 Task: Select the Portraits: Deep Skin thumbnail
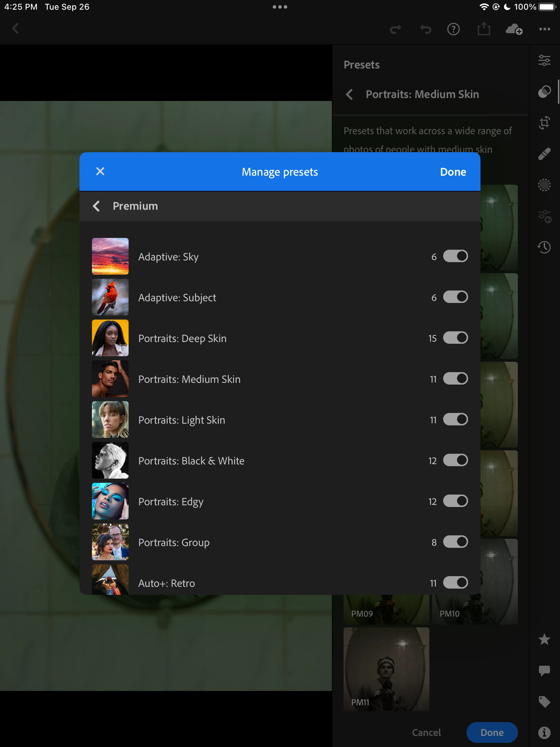[x=110, y=338]
